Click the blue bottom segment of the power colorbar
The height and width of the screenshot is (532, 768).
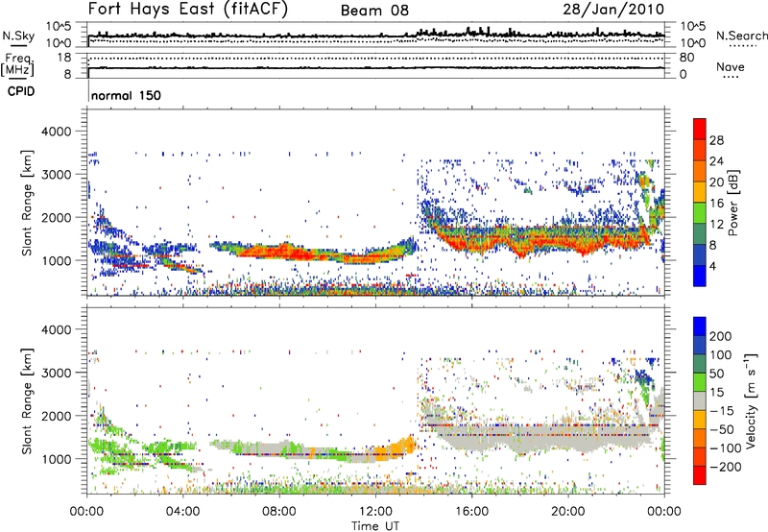[x=700, y=276]
